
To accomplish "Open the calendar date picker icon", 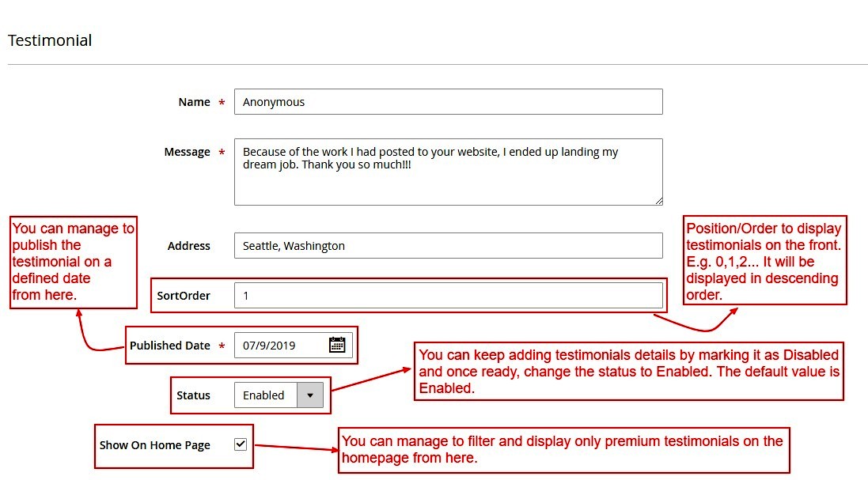I will pos(337,345).
